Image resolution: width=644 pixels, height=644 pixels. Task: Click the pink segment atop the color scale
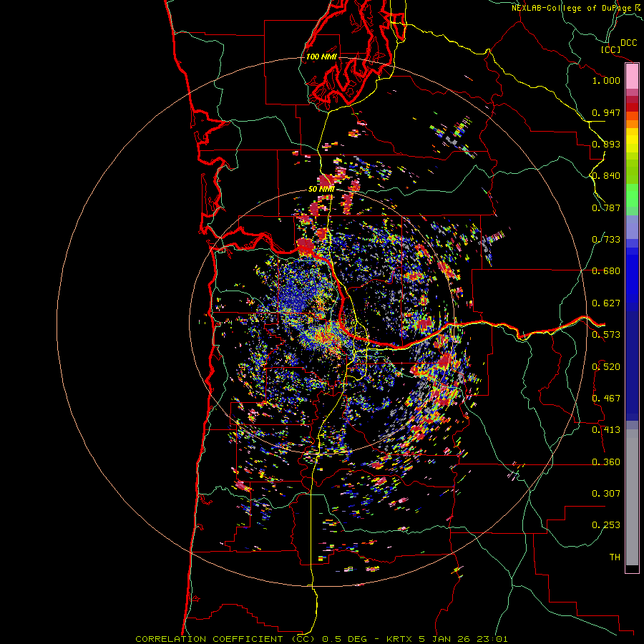[632, 77]
